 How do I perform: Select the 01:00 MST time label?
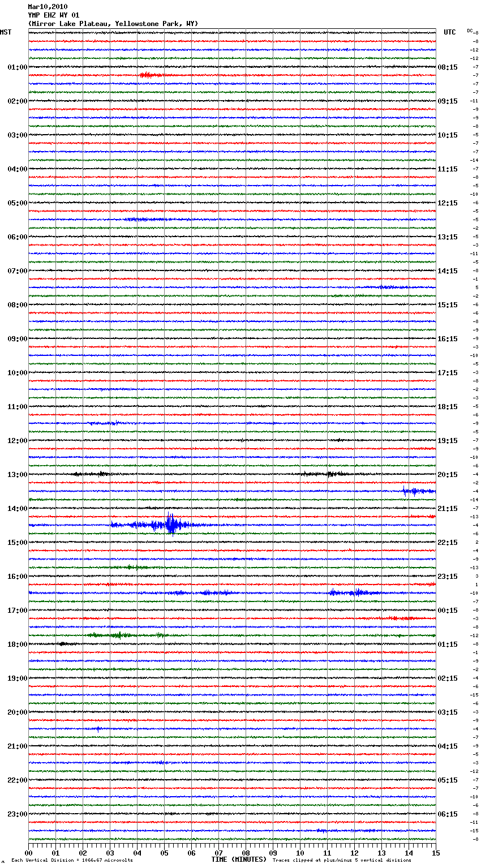[18, 67]
